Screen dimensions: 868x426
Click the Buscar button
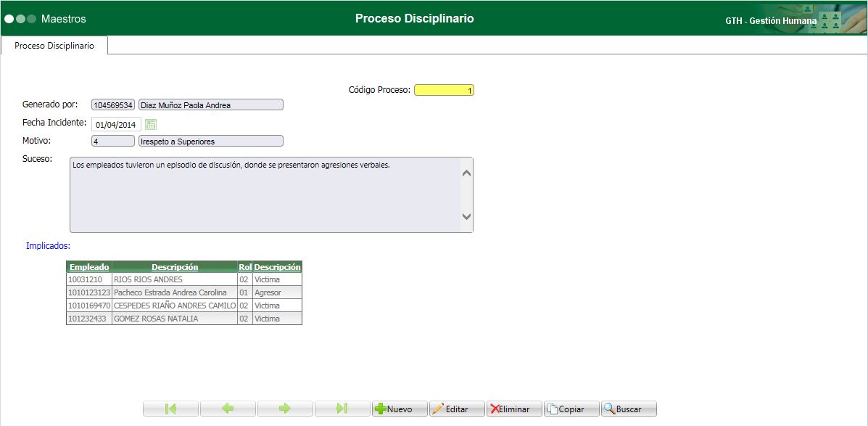coord(629,409)
